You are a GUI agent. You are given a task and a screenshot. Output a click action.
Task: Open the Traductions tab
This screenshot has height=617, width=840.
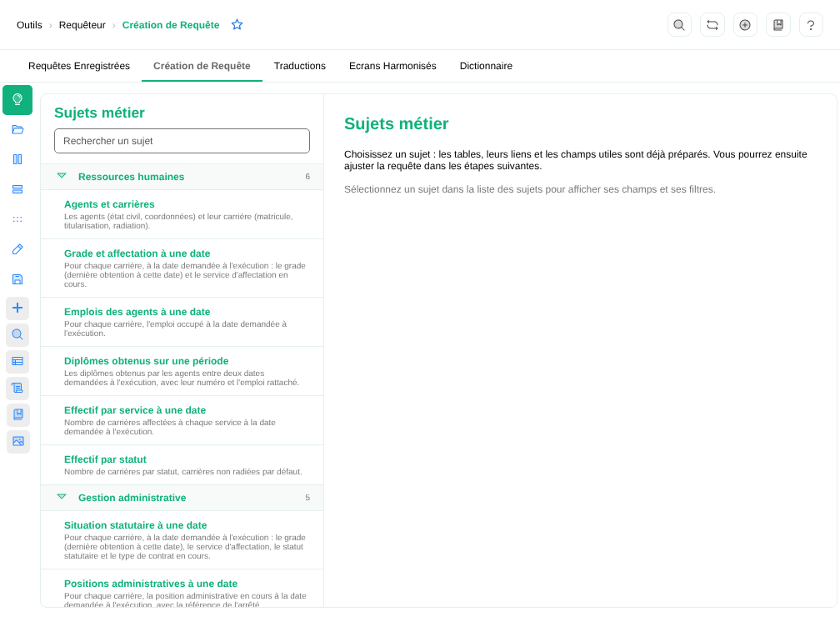(x=300, y=66)
